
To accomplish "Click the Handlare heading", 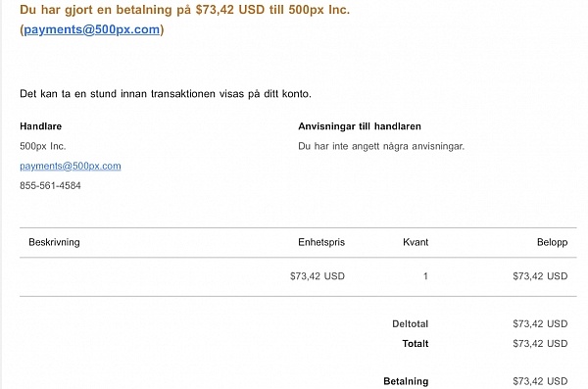I will tap(40, 126).
